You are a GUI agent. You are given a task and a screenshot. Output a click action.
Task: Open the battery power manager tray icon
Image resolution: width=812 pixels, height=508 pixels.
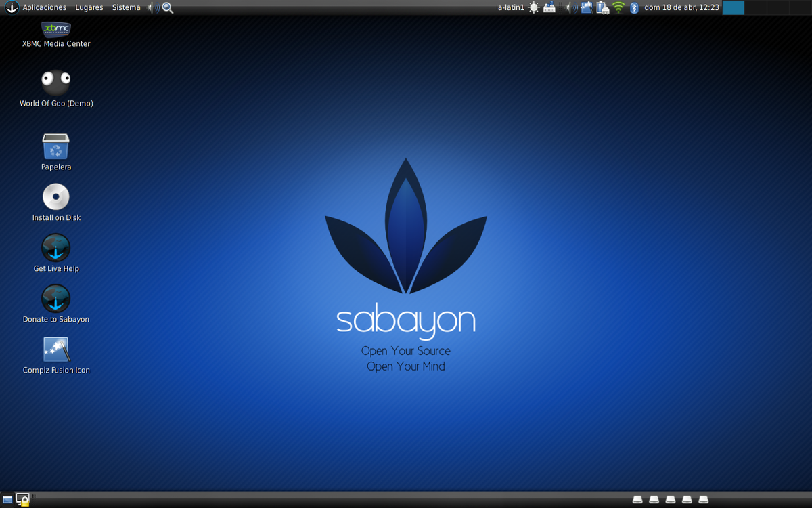[x=602, y=7]
